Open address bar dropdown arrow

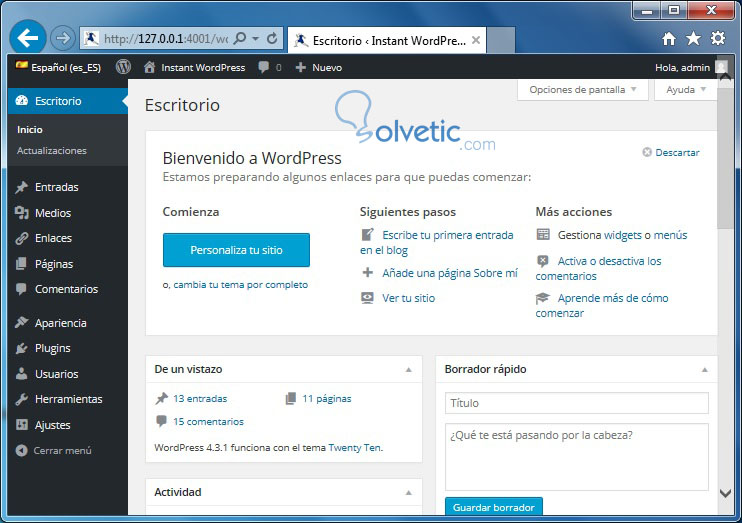point(256,38)
